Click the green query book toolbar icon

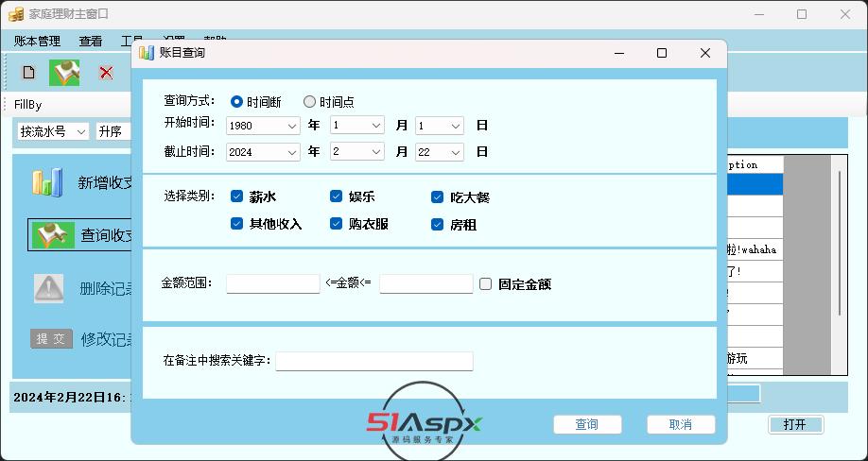point(64,73)
